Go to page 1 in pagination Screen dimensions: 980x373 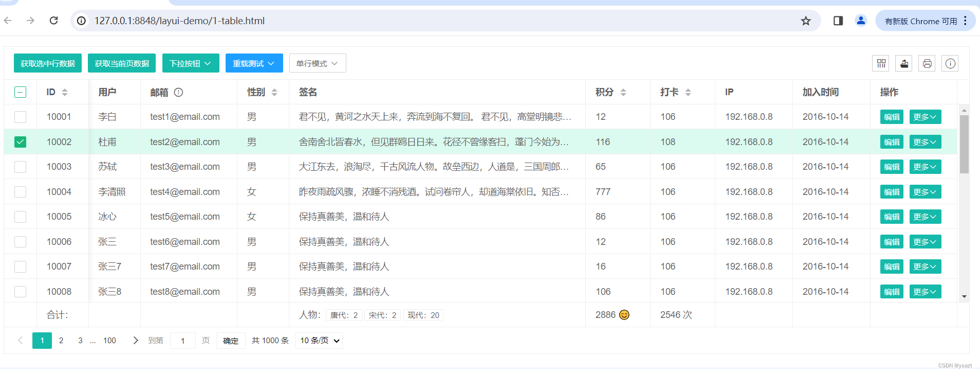(42, 341)
